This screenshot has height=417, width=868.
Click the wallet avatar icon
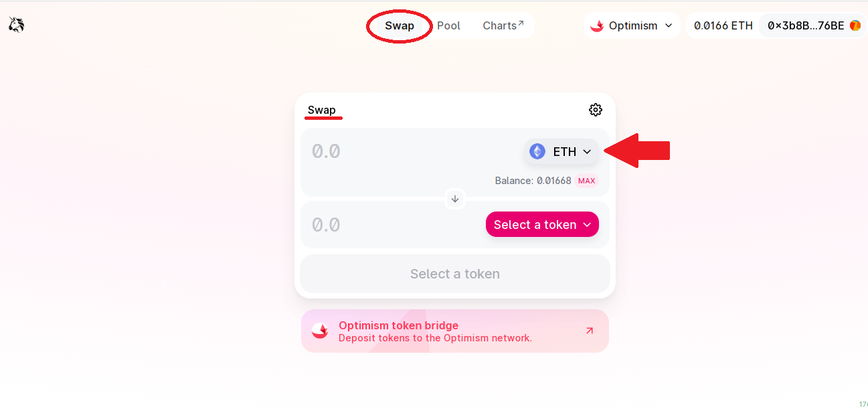coord(855,25)
